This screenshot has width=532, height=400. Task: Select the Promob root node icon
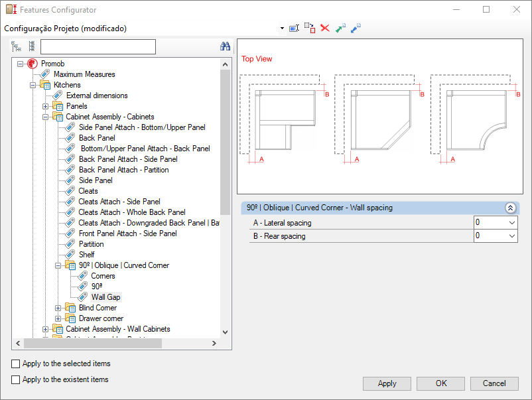(33, 64)
